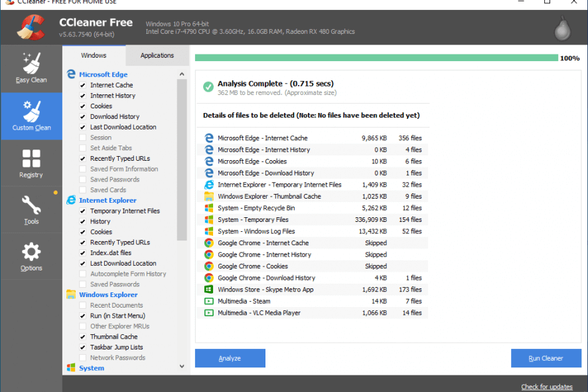Click folder icon beside Thumbnail Cache result
The image size is (588, 392).
point(209,196)
